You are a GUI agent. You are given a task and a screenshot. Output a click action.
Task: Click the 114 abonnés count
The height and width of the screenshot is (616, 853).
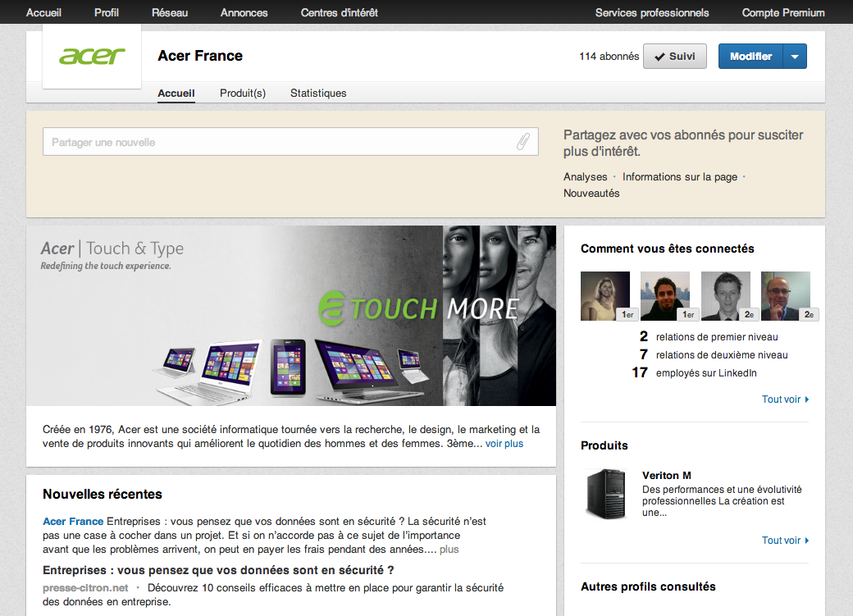(609, 56)
